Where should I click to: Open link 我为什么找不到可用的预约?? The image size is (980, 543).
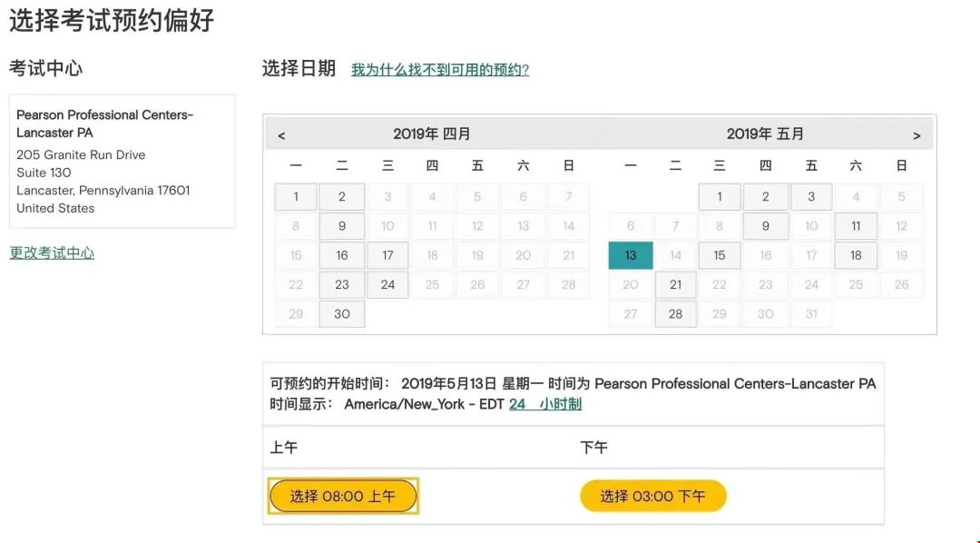(x=440, y=69)
